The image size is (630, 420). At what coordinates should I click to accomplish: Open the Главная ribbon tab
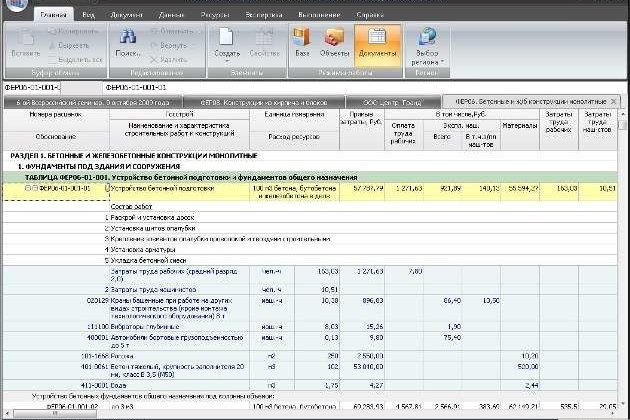click(x=53, y=15)
